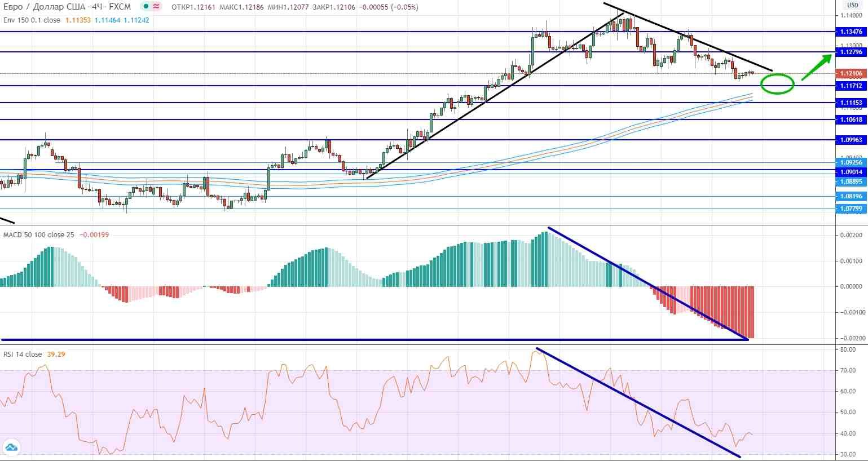Click the МИН1.12077 low price value

tap(288, 7)
